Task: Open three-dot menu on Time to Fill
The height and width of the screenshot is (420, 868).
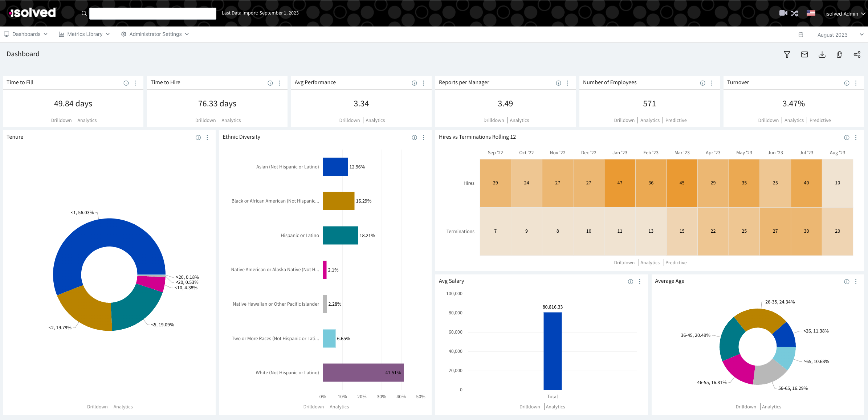Action: pos(135,83)
